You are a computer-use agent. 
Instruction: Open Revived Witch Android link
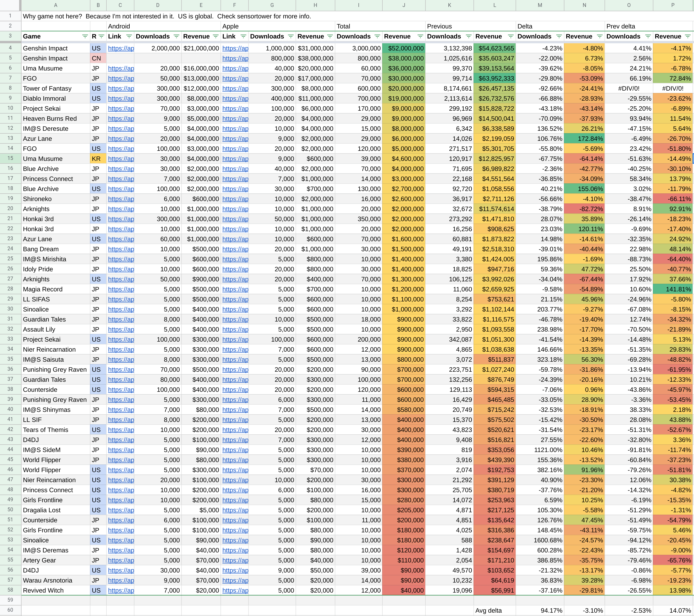tap(121, 590)
